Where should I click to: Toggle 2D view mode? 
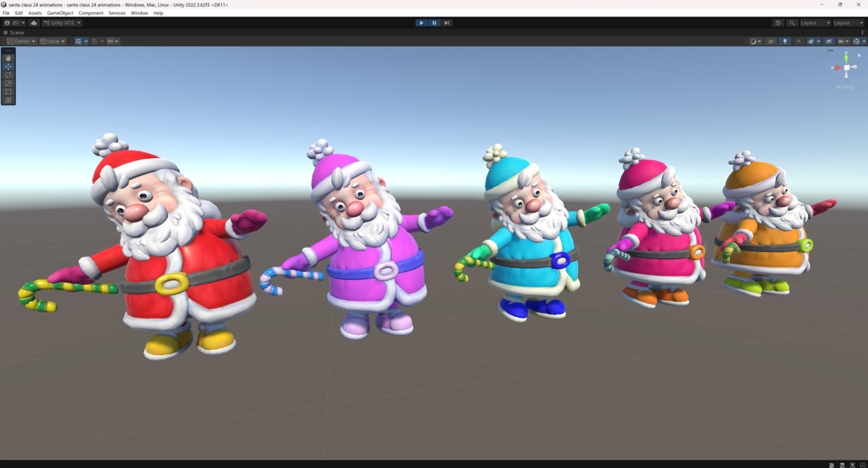pyautogui.click(x=770, y=41)
